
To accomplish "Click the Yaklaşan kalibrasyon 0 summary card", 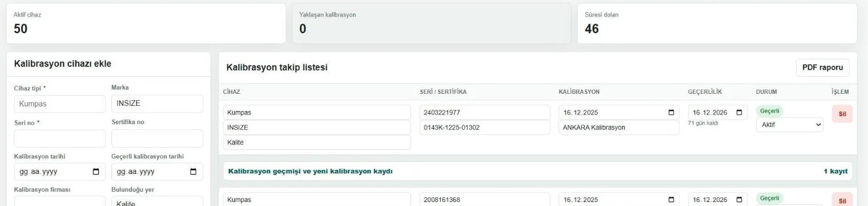I will (432, 23).
